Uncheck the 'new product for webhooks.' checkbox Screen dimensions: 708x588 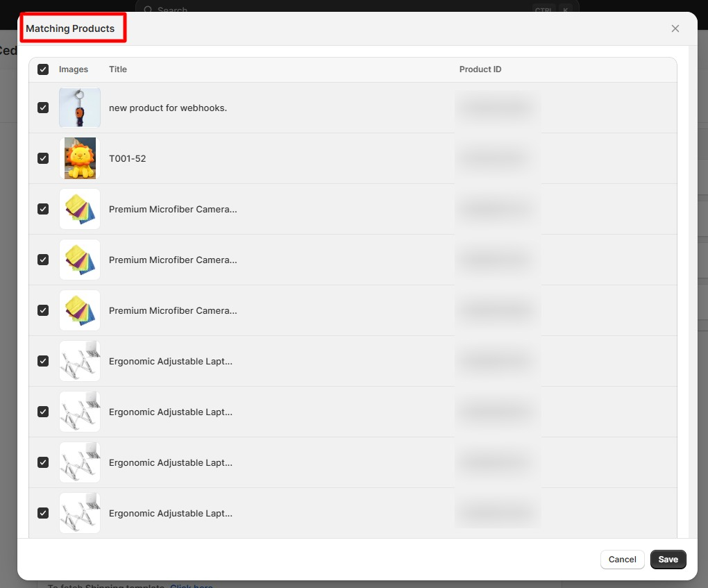[x=43, y=108]
